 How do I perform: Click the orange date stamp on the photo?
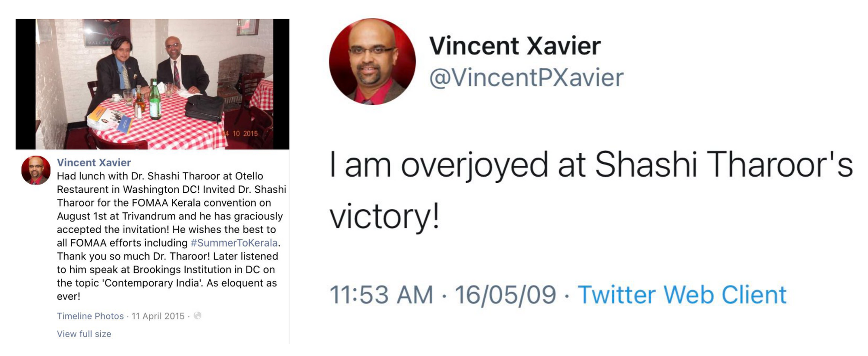coord(240,133)
